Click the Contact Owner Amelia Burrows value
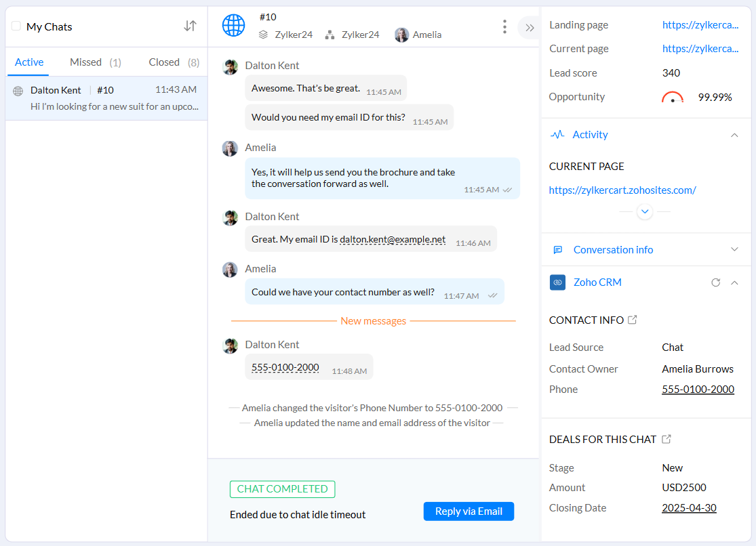This screenshot has height=546, width=756. (697, 369)
